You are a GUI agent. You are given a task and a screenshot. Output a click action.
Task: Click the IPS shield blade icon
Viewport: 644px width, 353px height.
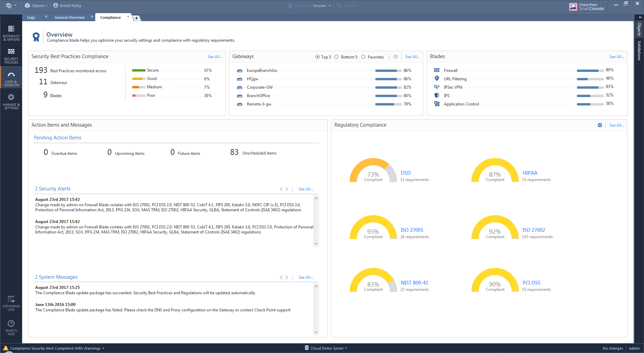tap(437, 95)
